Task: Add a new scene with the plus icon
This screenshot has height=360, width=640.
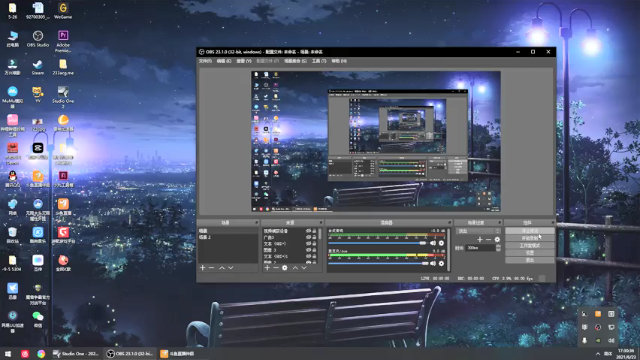Action: pos(202,268)
